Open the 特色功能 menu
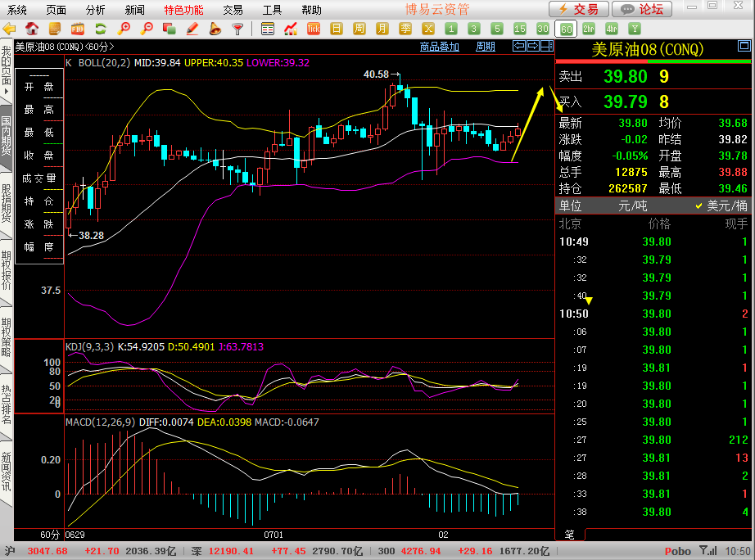This screenshot has width=755, height=560. pos(183,10)
